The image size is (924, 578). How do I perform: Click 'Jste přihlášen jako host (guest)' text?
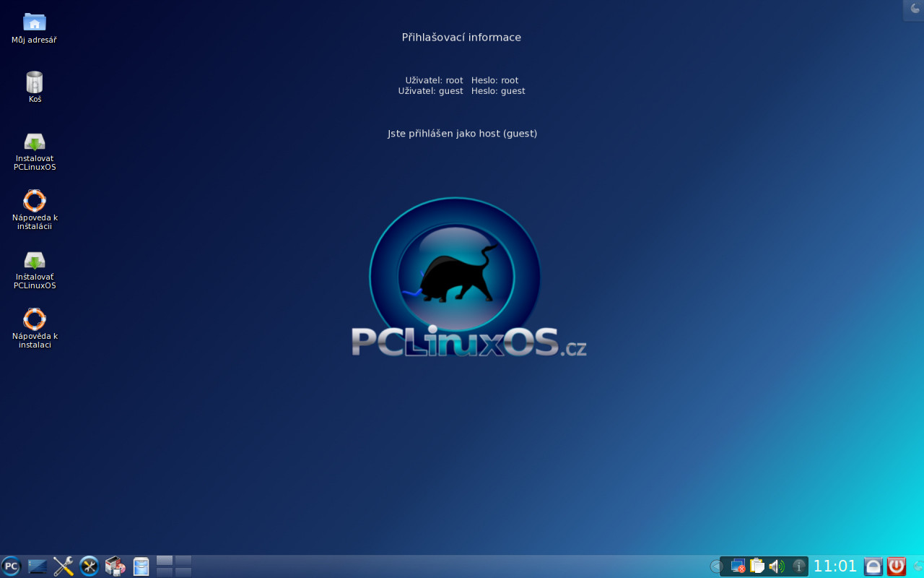(x=462, y=134)
